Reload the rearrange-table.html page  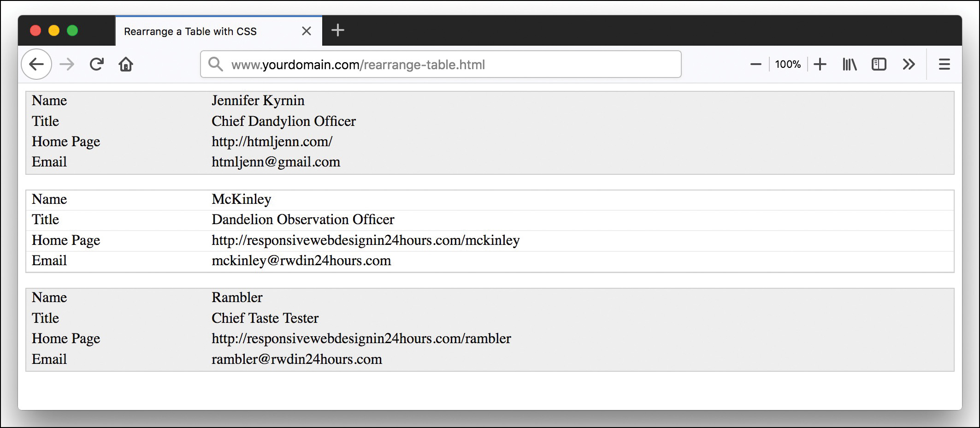(96, 64)
